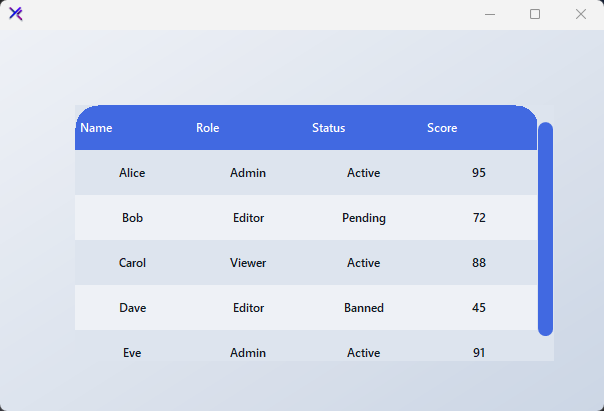Viewport: 604px width, 411px height.
Task: Click Editor role in Bob's row
Action: pyautogui.click(x=248, y=218)
